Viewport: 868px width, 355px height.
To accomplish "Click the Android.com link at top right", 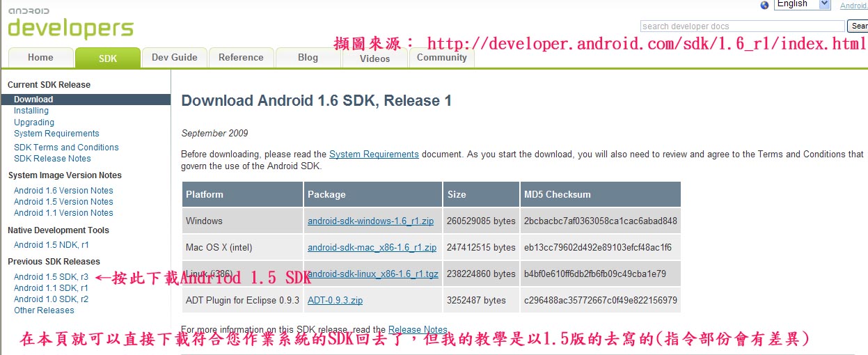I will [854, 6].
